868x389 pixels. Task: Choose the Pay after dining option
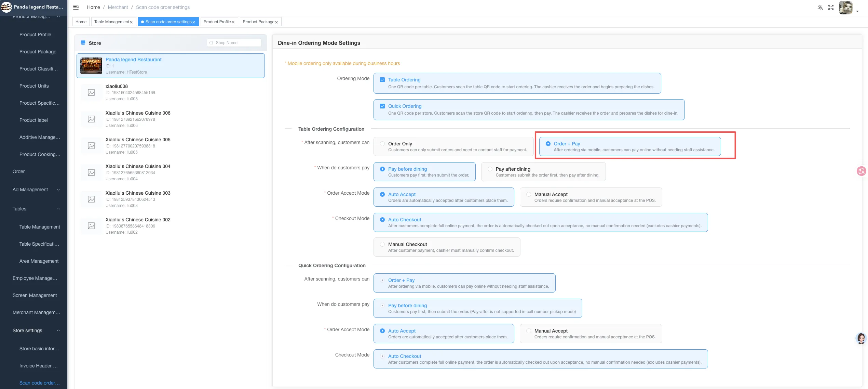coord(543,172)
